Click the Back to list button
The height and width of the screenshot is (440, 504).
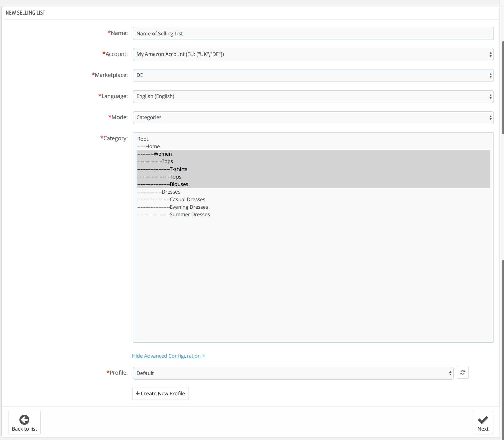tap(24, 423)
